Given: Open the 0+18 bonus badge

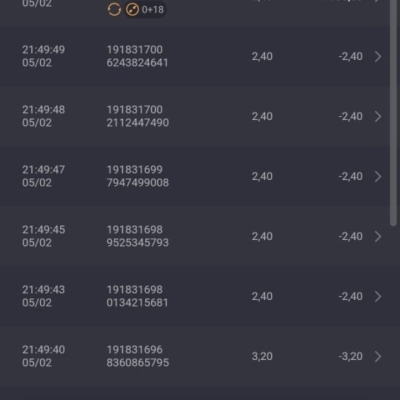Looking at the screenshot, I should coord(145,9).
